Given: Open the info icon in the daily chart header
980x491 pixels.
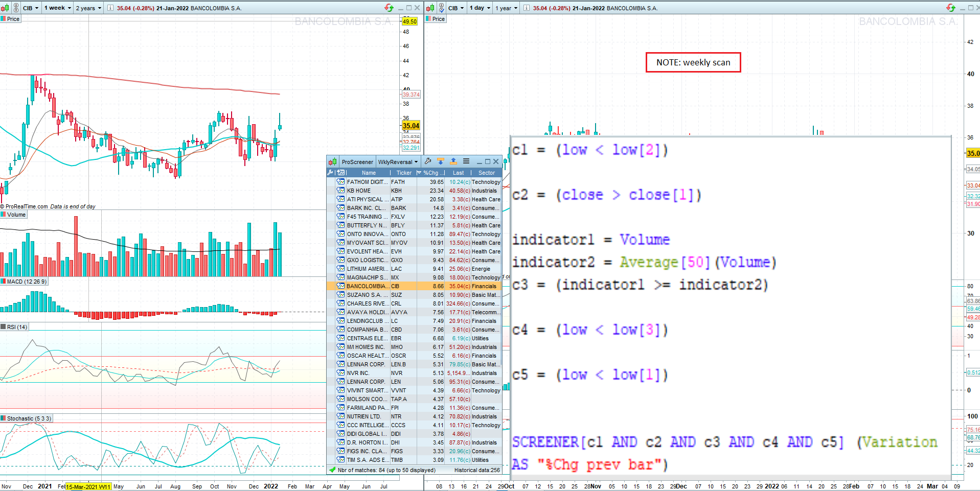Looking at the screenshot, I should (x=526, y=8).
